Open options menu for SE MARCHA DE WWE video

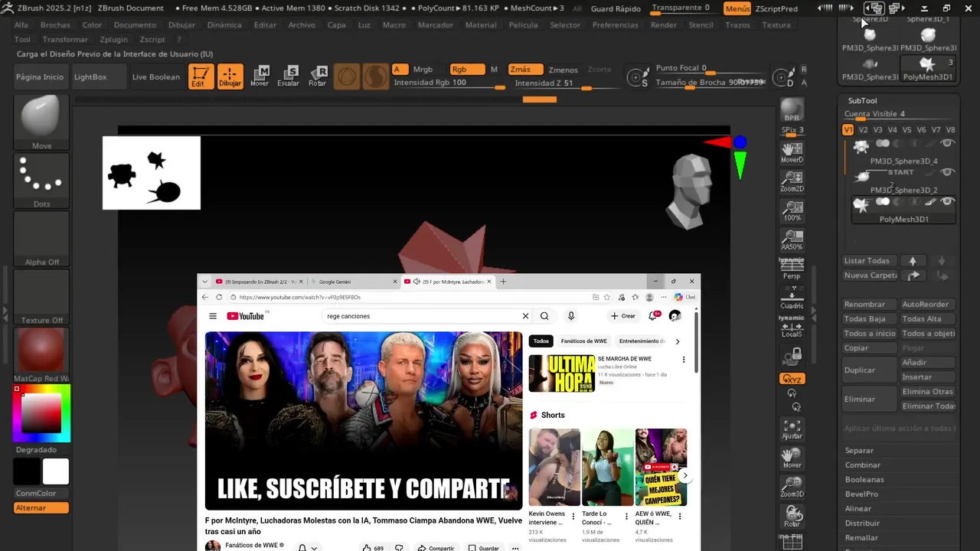point(684,360)
